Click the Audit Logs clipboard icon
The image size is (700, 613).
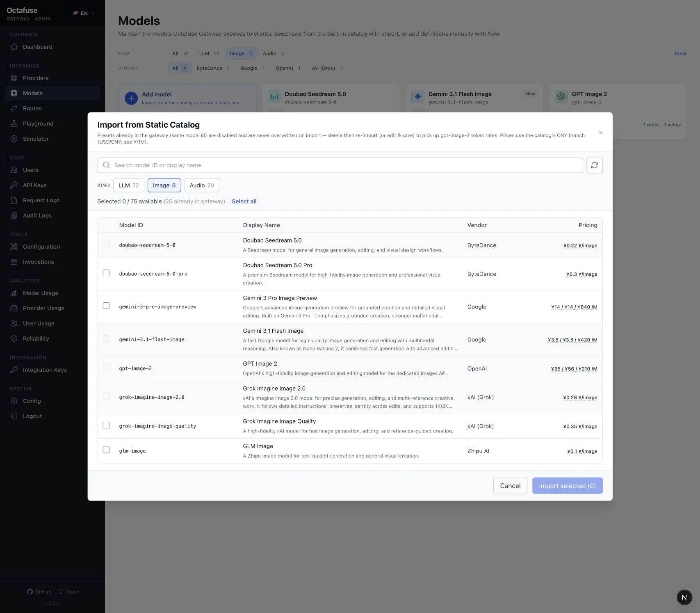[14, 215]
